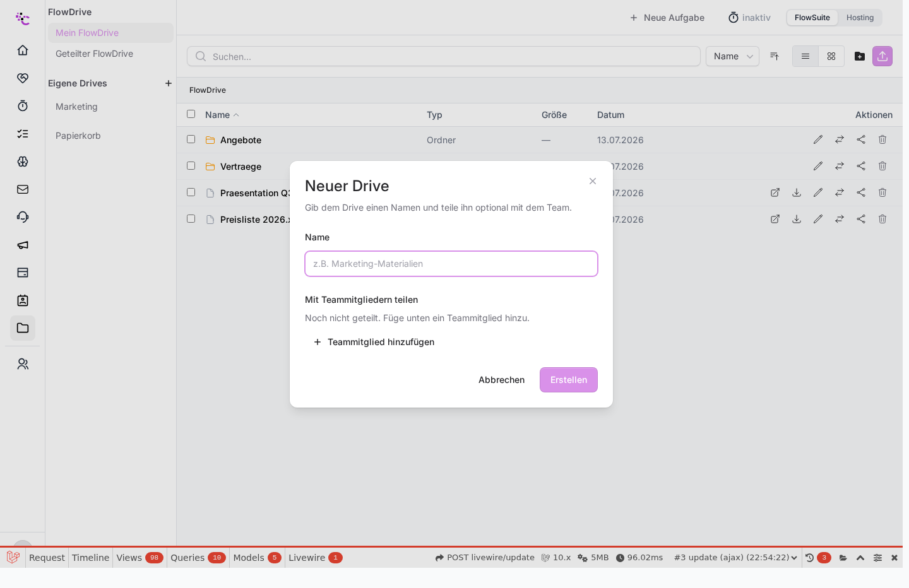Open home icon in left sidebar
The image size is (909, 588).
(x=23, y=50)
